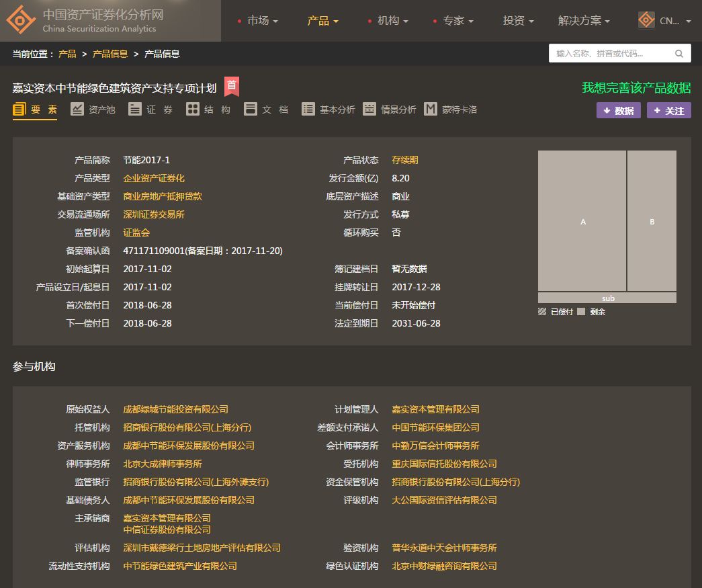Screen dimensions: 702x588
Task: Open 中勤万信会计师事务所 link
Action: (x=435, y=446)
